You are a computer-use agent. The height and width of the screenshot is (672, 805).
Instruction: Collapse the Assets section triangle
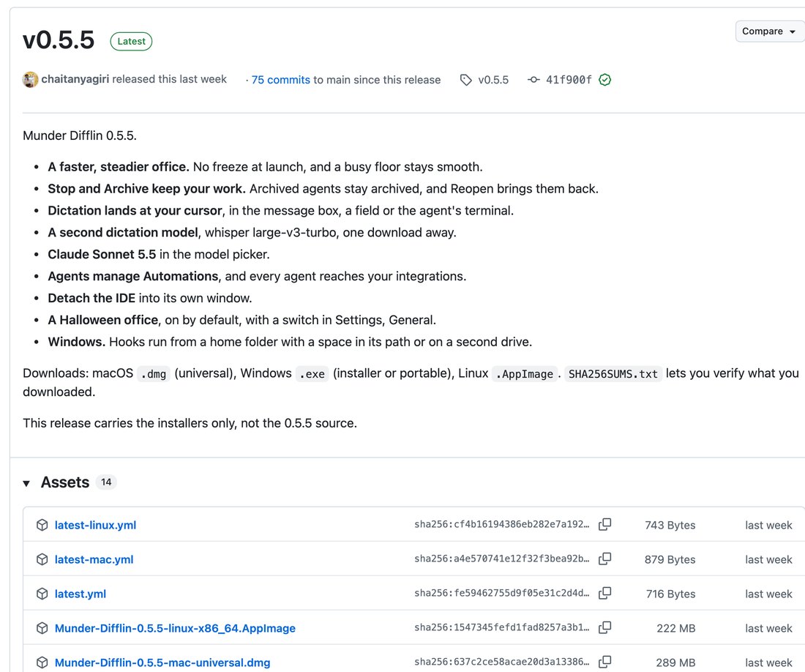coord(26,483)
